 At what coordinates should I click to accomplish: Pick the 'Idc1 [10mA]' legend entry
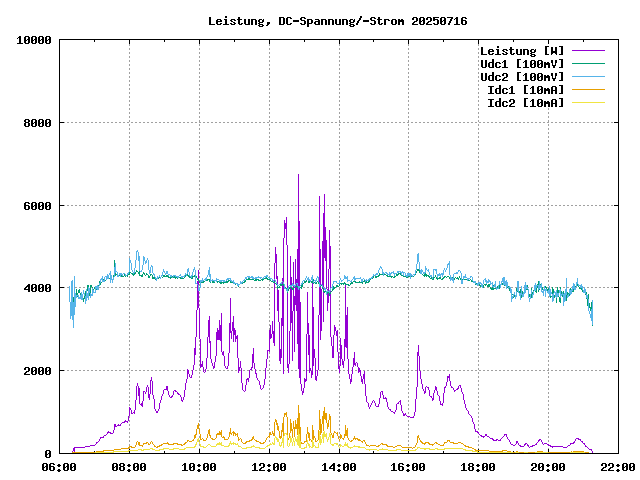click(x=525, y=90)
